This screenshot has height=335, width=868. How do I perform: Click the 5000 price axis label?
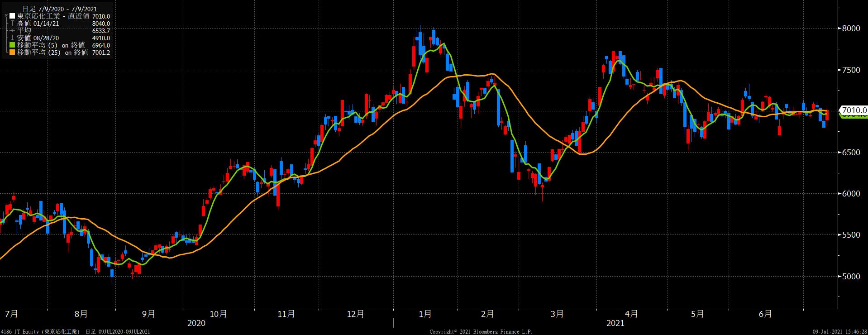click(x=850, y=277)
